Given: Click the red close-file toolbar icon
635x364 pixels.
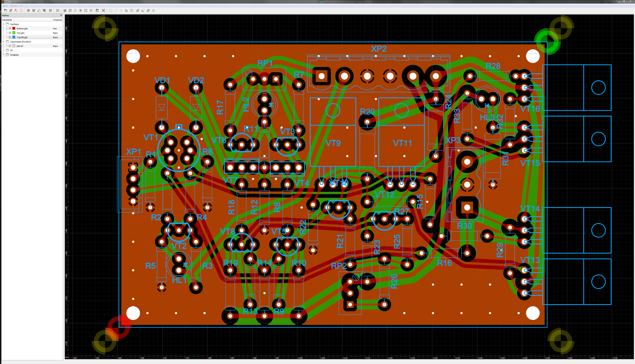Looking at the screenshot, I should tap(21, 10).
